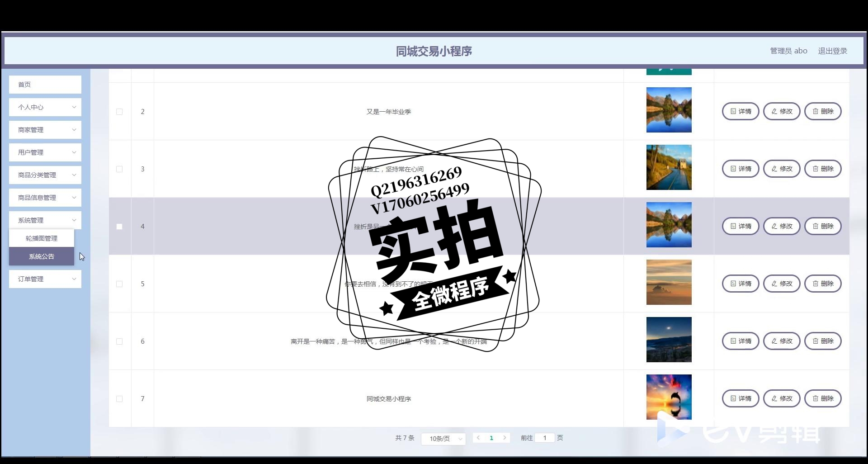Expand the 用户管理 menu

45,152
